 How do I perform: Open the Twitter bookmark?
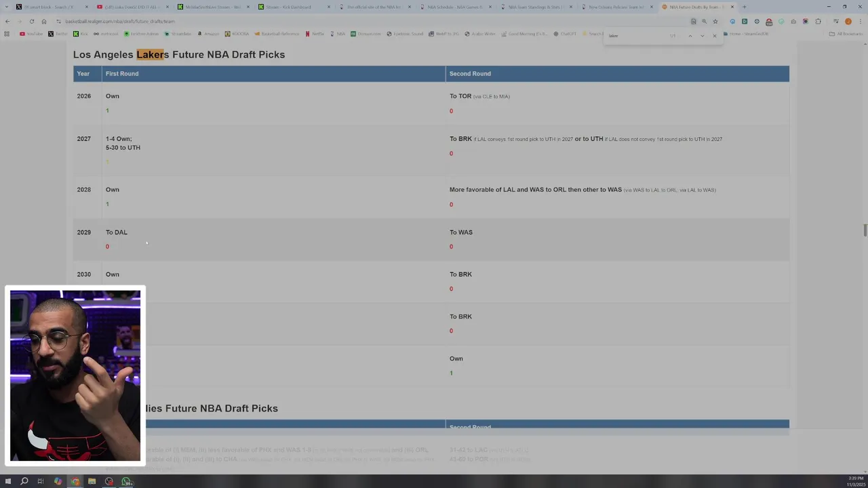58,34
